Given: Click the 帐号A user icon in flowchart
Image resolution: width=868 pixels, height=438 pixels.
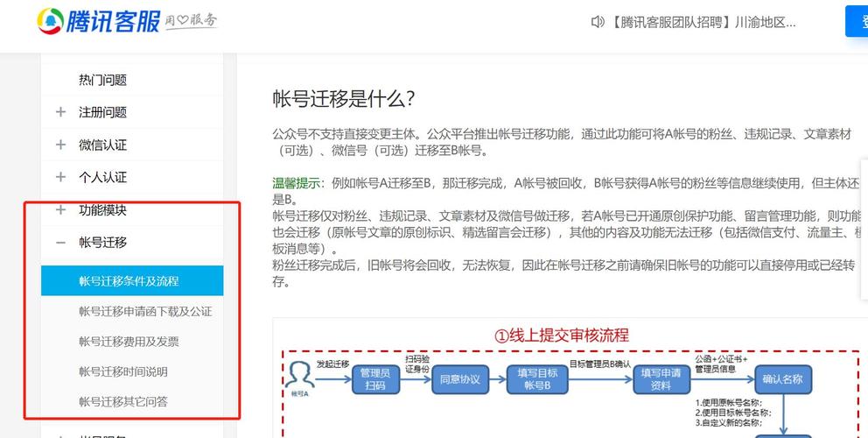Looking at the screenshot, I should [x=299, y=377].
